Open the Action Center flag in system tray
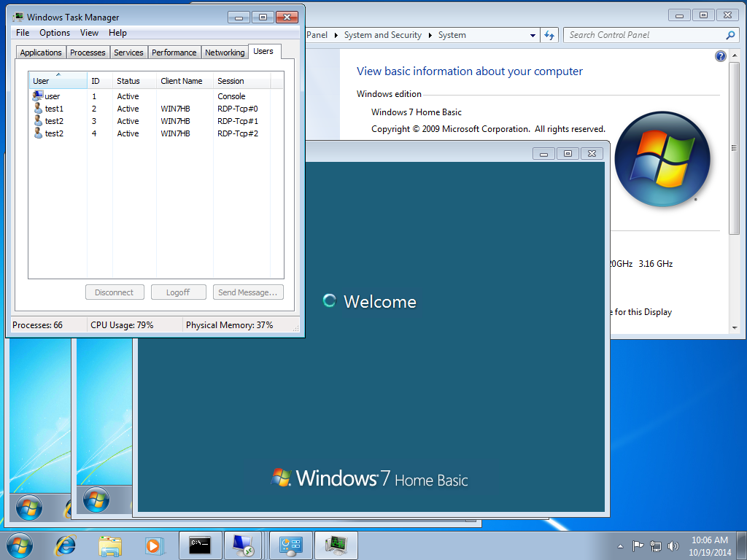This screenshot has width=747, height=560. 638,546
